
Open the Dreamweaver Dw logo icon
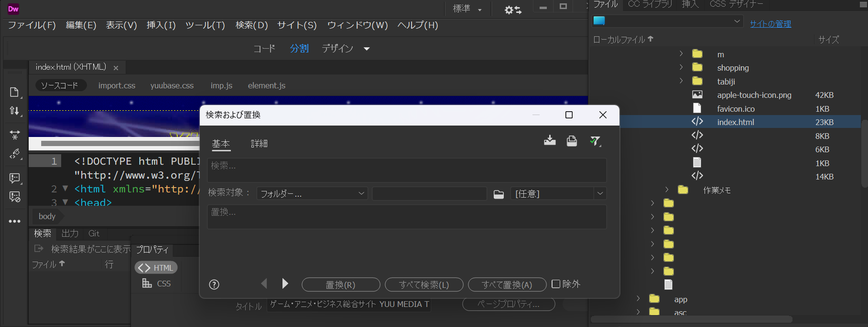pos(13,9)
